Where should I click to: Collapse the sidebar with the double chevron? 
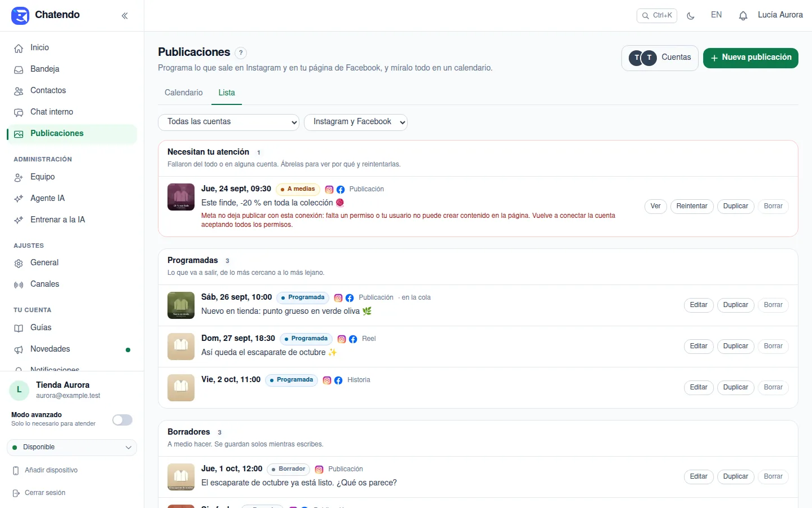pyautogui.click(x=125, y=16)
